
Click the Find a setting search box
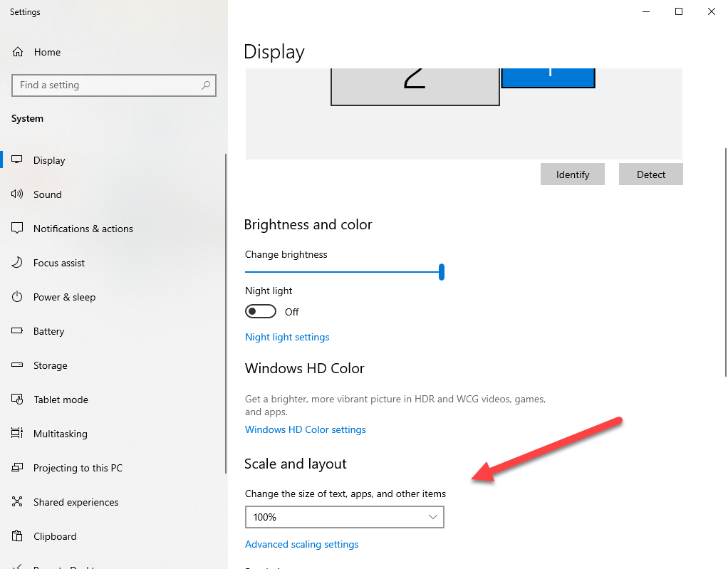(114, 85)
